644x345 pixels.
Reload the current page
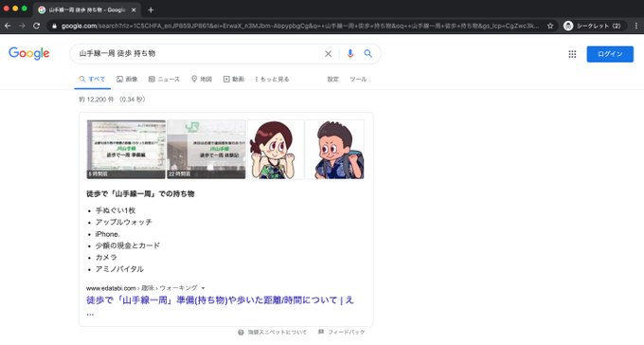[x=37, y=26]
